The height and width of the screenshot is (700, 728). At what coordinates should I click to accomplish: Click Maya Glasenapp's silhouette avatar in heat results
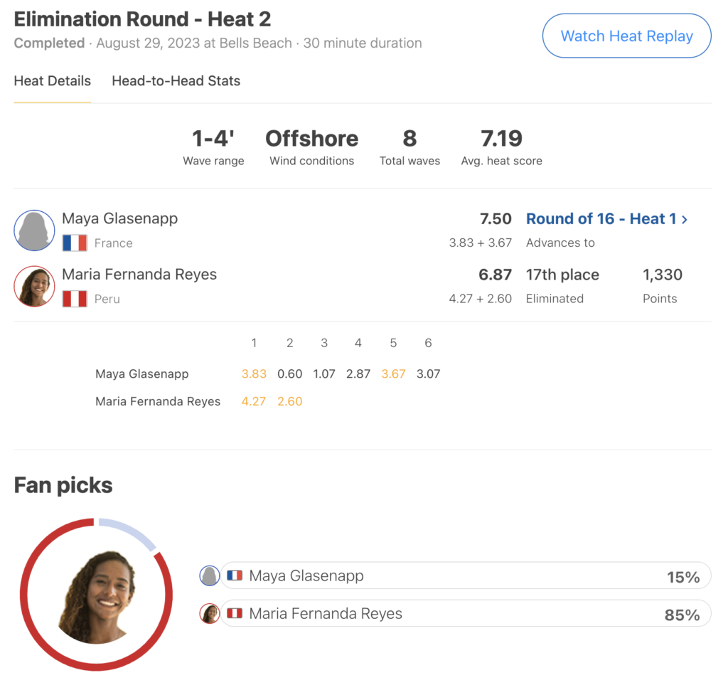[34, 230]
